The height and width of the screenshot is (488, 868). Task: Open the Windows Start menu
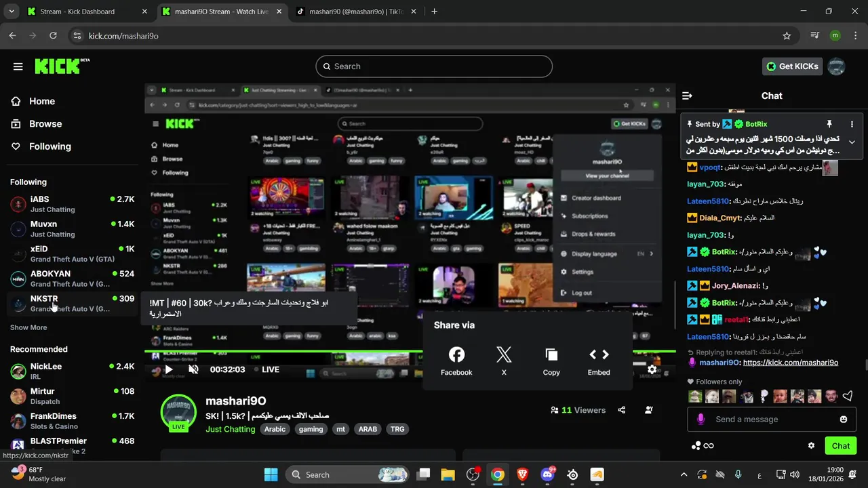pyautogui.click(x=271, y=474)
